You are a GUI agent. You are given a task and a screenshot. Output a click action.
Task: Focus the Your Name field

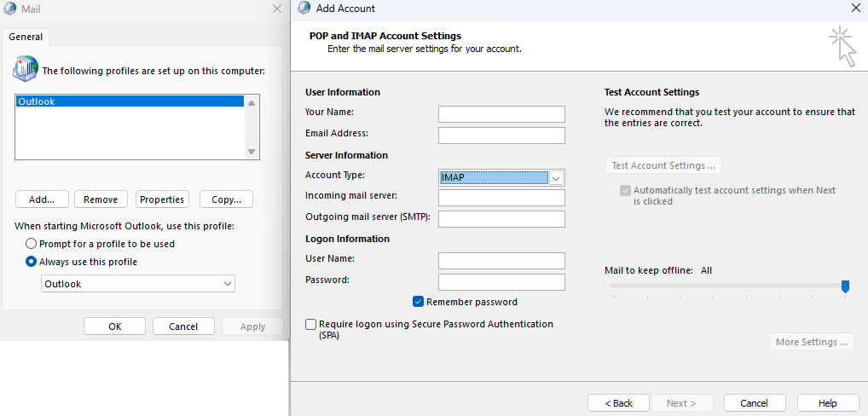[x=501, y=114]
